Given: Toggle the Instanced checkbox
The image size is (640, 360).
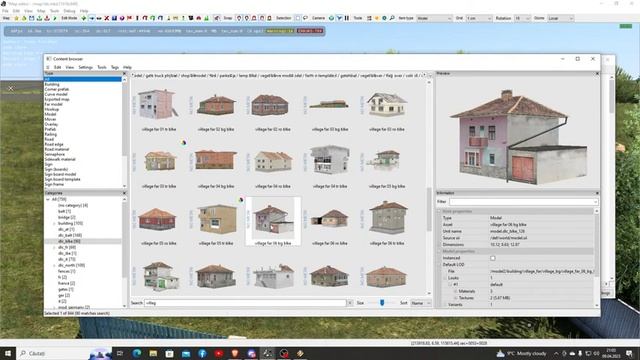Looking at the screenshot, I should tap(493, 258).
